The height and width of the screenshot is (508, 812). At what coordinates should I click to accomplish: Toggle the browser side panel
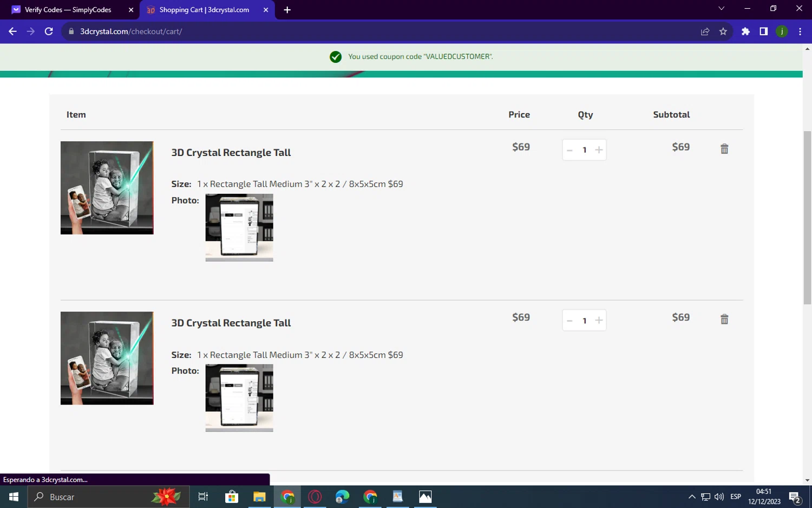coord(763,31)
